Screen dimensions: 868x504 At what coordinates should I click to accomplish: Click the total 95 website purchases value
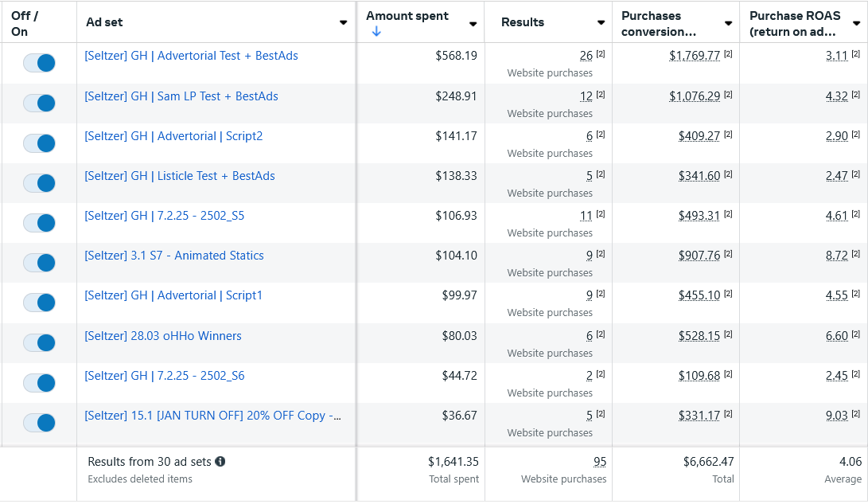600,462
